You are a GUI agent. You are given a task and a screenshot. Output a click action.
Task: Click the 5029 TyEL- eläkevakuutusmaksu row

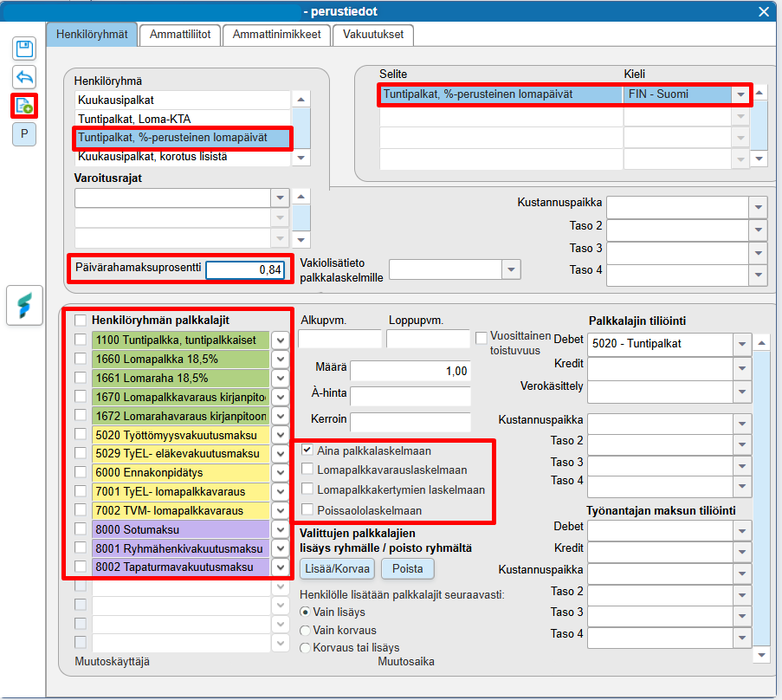[x=180, y=454]
